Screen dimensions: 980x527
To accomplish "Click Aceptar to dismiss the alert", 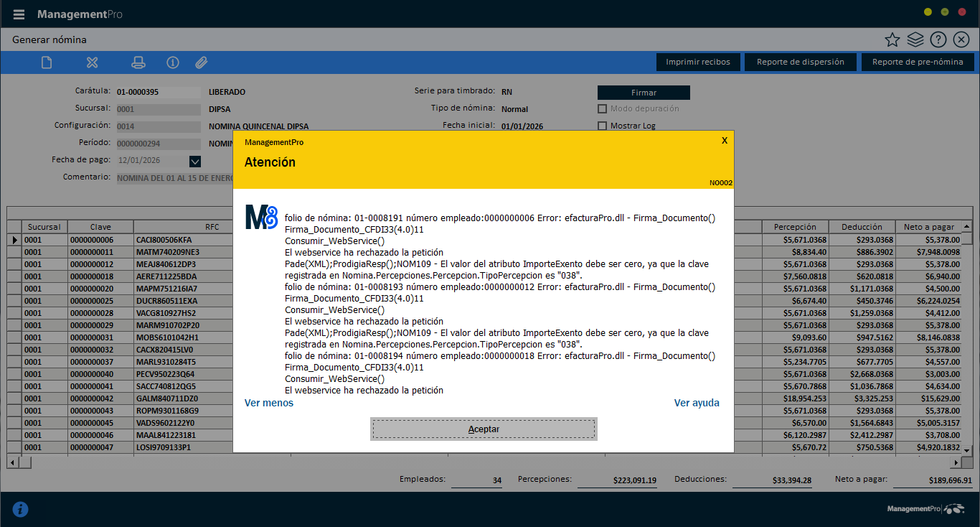I will tap(484, 429).
